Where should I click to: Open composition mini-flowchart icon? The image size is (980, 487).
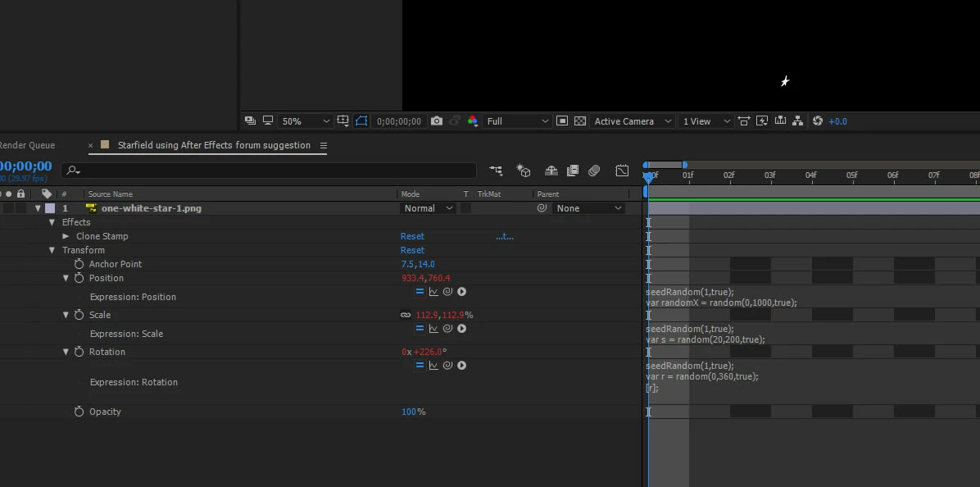496,170
